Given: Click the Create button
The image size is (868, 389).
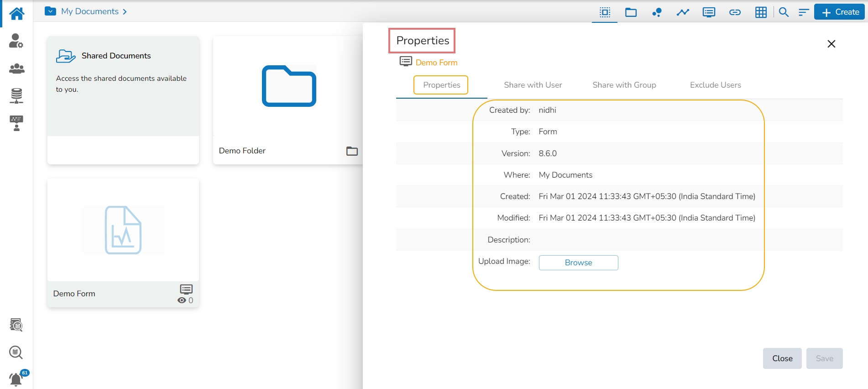Looking at the screenshot, I should 840,12.
